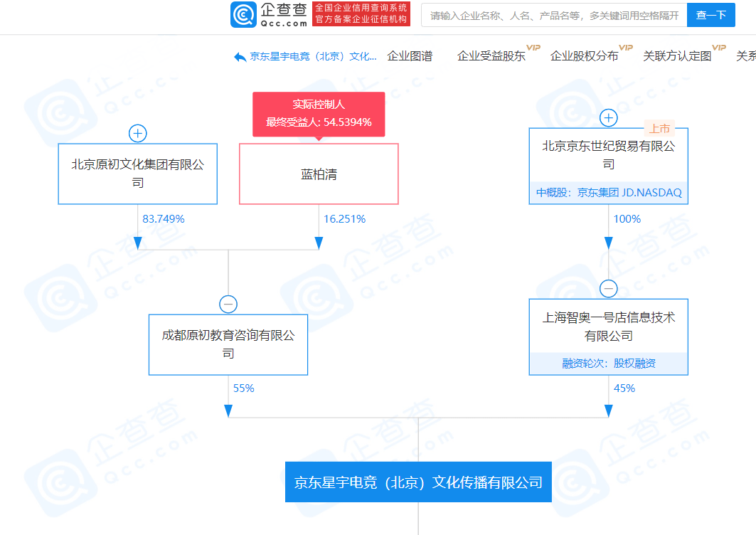The height and width of the screenshot is (535, 756).
Task: Open 京东星宇电竞（北京）文化... breadcrumb link
Action: pyautogui.click(x=313, y=56)
